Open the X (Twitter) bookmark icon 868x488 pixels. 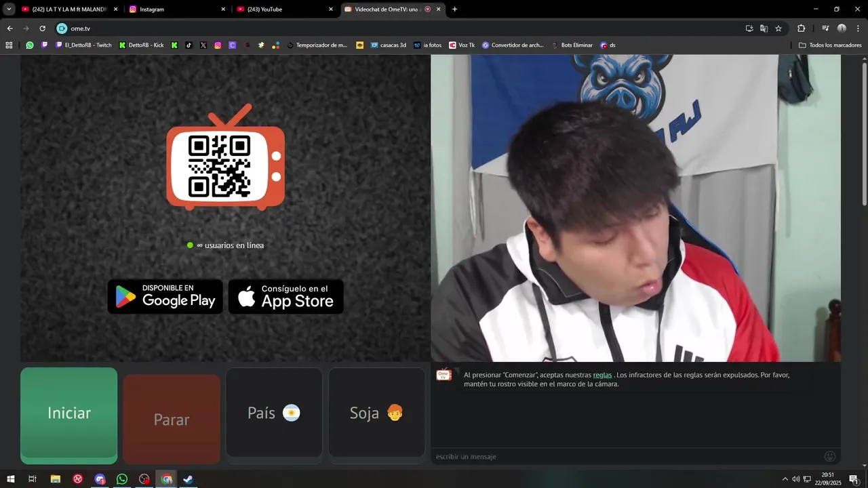(203, 45)
